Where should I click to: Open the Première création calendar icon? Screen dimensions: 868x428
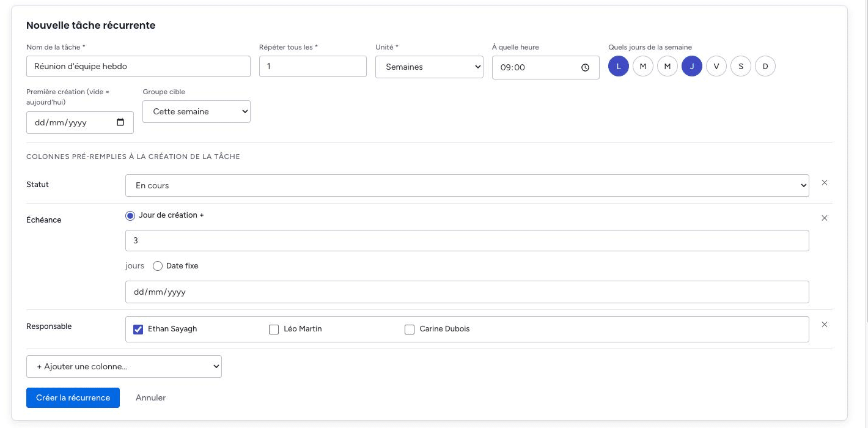(x=120, y=122)
